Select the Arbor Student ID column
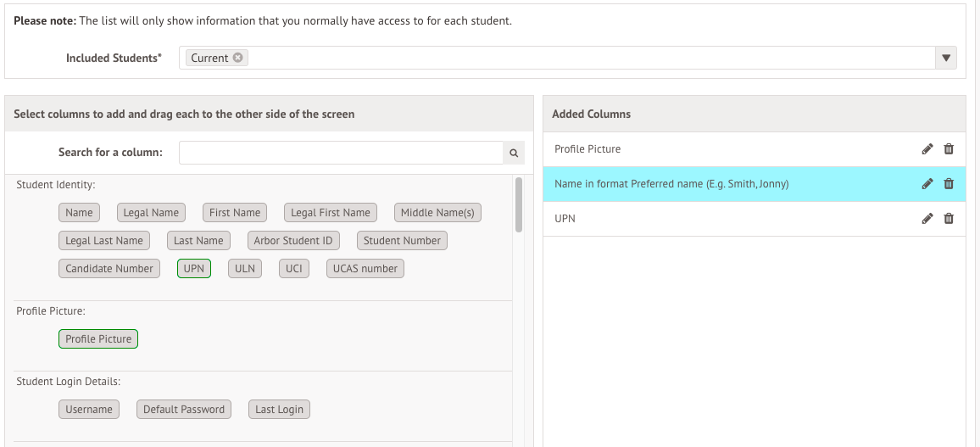The width and height of the screenshot is (980, 447). 293,241
